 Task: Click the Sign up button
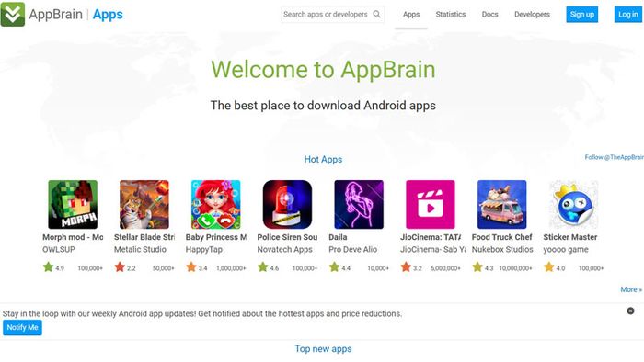pyautogui.click(x=582, y=15)
